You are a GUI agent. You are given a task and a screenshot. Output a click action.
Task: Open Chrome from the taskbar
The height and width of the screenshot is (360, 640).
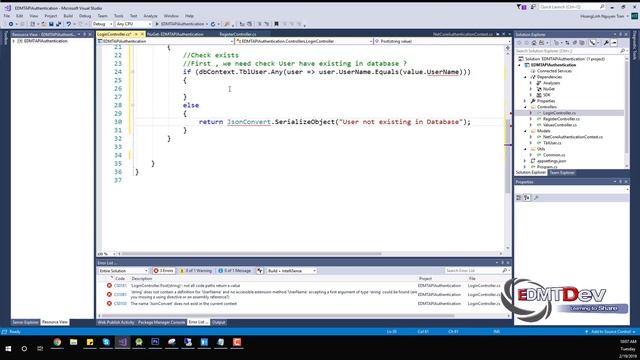pyautogui.click(x=57, y=342)
